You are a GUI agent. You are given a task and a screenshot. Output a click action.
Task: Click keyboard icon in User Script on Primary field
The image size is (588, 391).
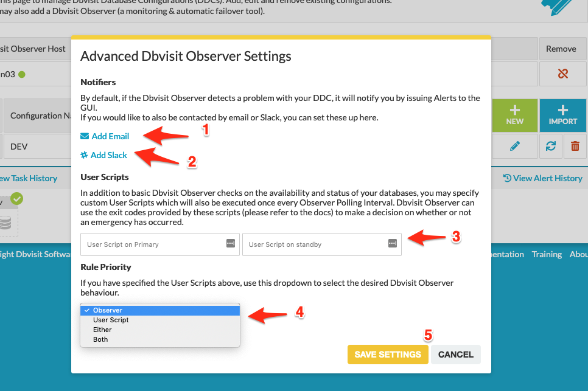coord(230,244)
